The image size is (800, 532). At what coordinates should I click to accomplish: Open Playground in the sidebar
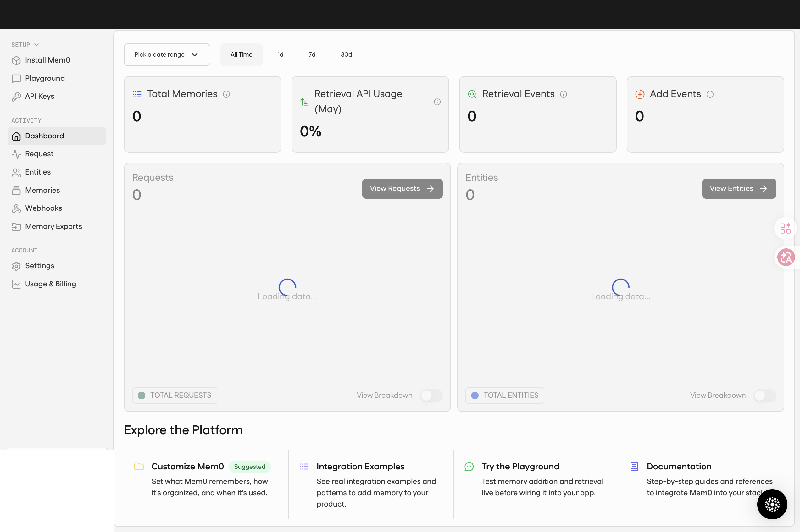tap(56, 78)
